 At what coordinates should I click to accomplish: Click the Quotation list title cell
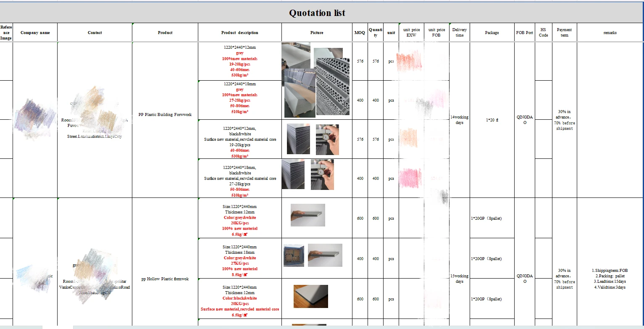tap(317, 13)
